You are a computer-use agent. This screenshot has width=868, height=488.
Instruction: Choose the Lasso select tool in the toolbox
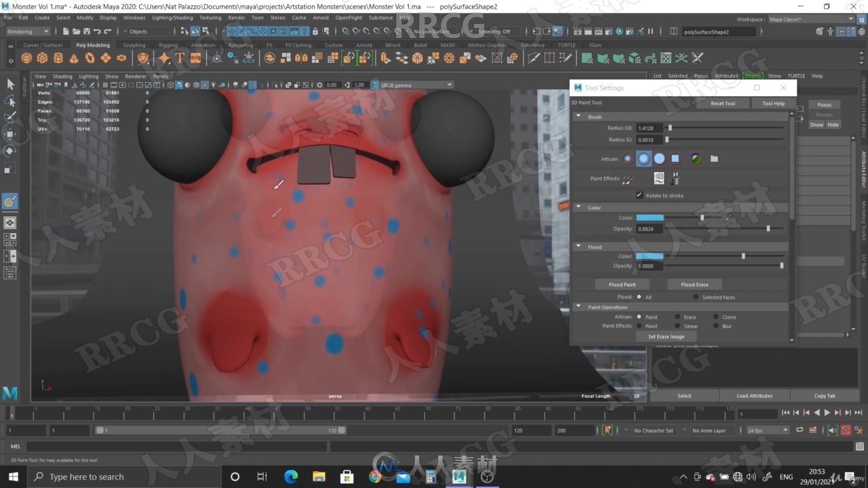(x=10, y=101)
